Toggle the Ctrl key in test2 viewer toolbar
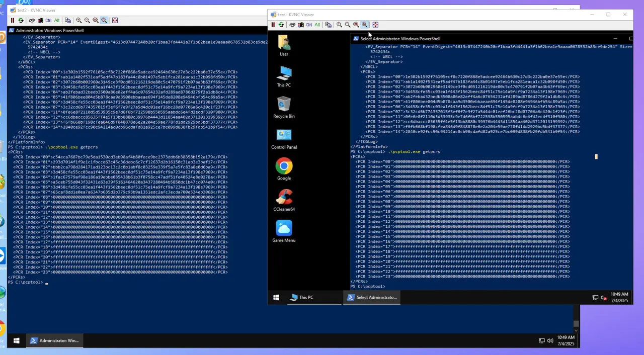The height and width of the screenshot is (355, 644). [x=48, y=21]
